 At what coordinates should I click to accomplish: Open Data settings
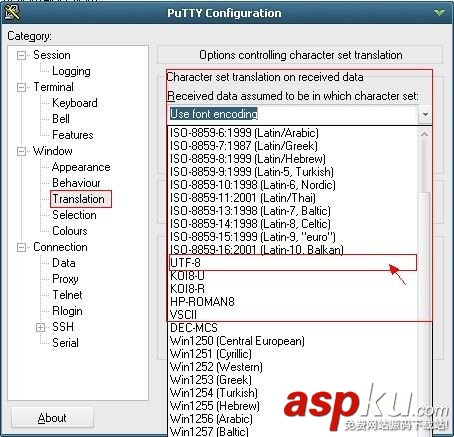click(x=64, y=263)
